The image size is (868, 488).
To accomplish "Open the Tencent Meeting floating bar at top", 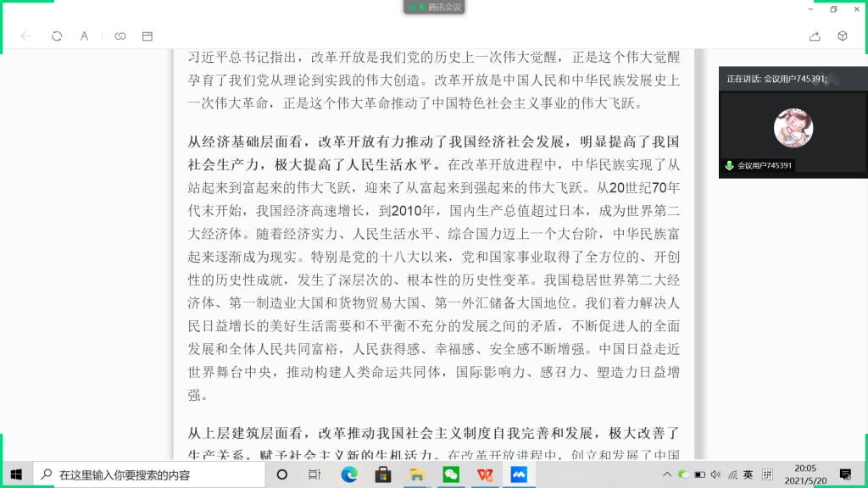I will [434, 7].
